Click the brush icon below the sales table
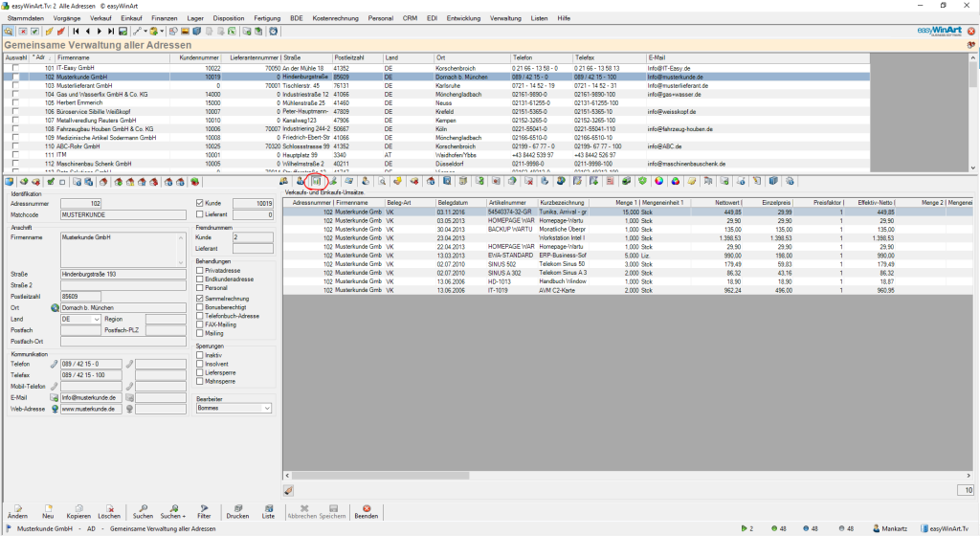980x536 pixels. (289, 491)
